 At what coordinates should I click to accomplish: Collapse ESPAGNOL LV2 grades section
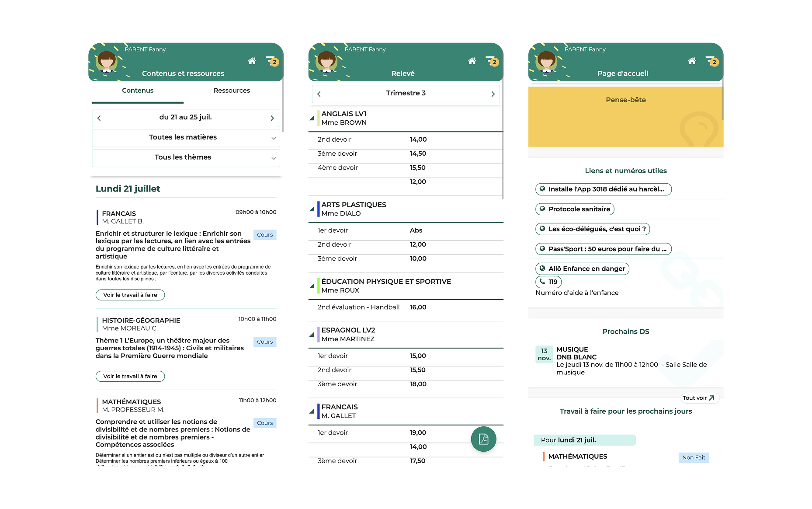[x=312, y=335]
